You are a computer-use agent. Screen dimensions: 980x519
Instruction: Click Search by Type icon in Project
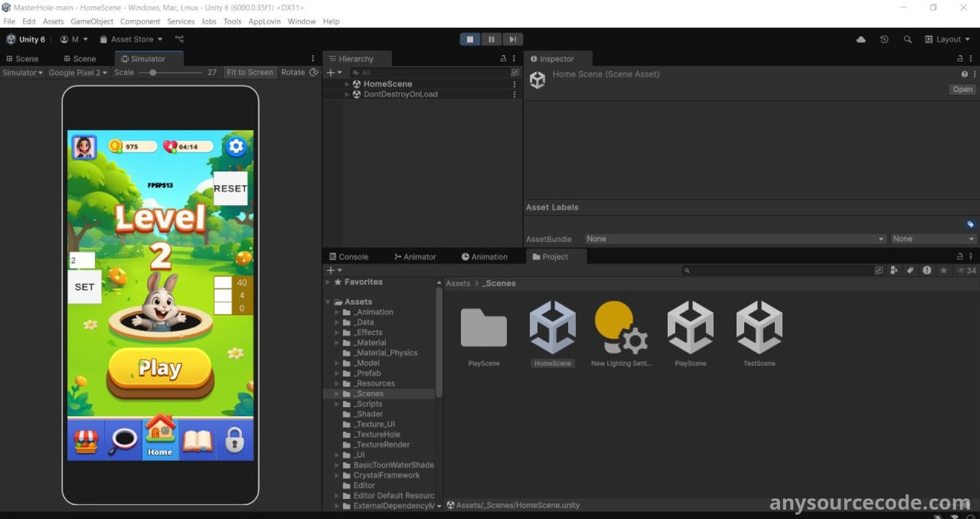[x=894, y=271]
